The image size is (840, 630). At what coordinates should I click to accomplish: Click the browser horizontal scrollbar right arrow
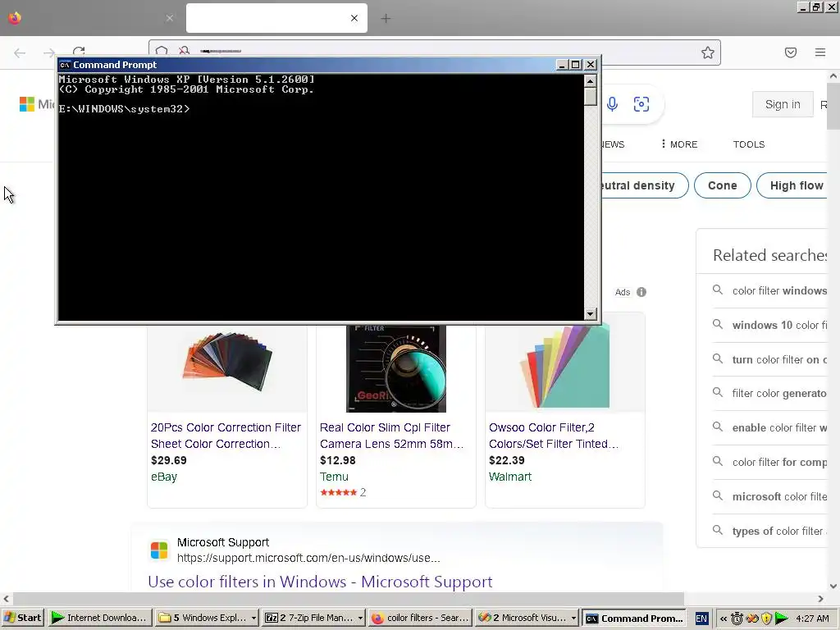(820, 598)
